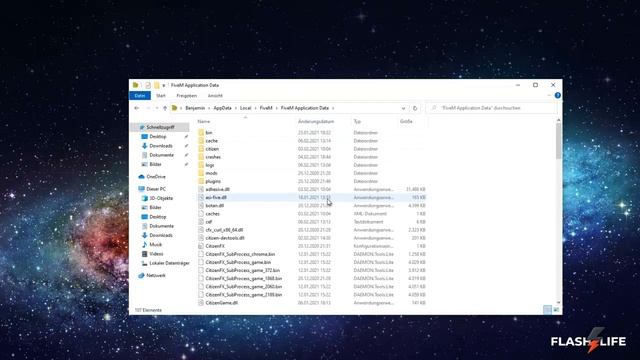Viewport: 640px width, 360px height.
Task: Select the CitizenFX configuration file icon
Action: [x=201, y=246]
